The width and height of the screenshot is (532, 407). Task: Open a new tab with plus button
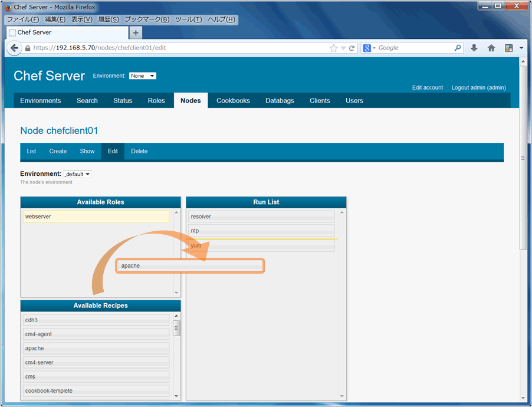[x=136, y=33]
